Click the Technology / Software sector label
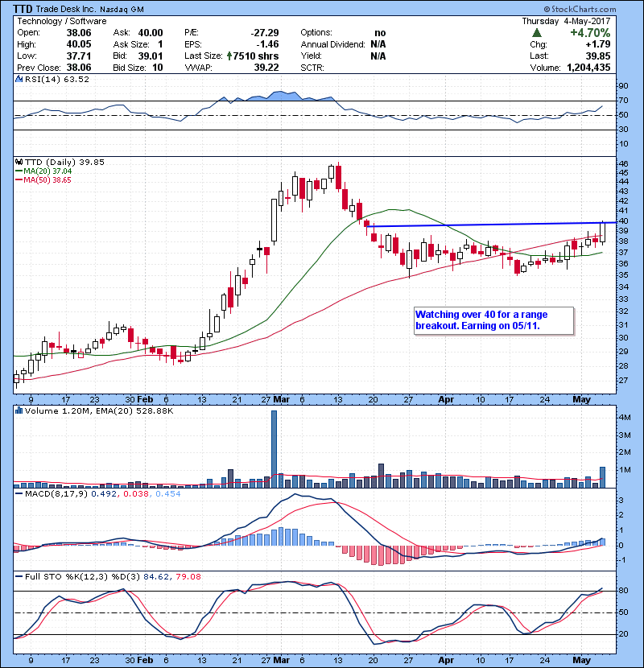The width and height of the screenshot is (644, 668). (x=62, y=21)
